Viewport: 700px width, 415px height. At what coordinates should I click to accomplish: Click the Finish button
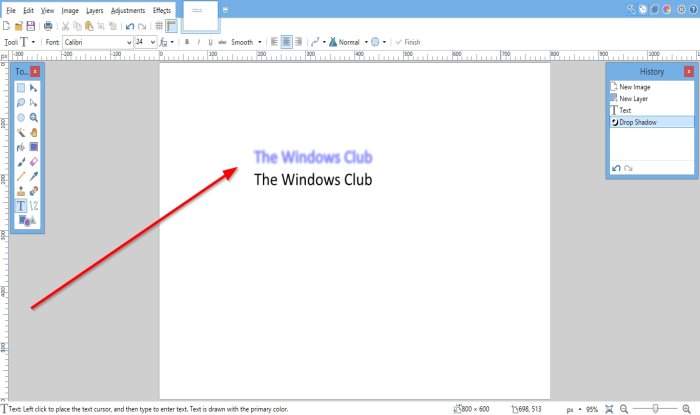point(408,42)
